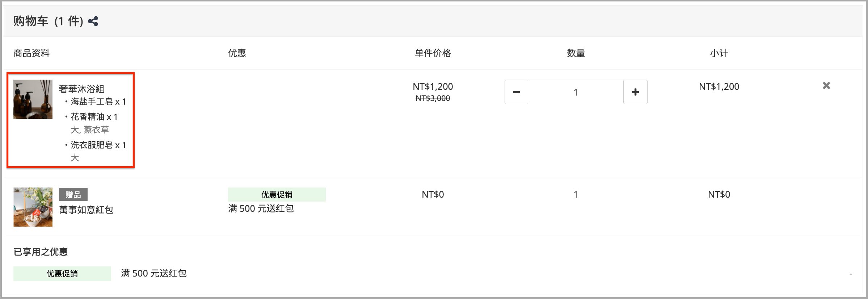Click 满 500 元送红包 text in gift row
868x299 pixels.
point(261,209)
